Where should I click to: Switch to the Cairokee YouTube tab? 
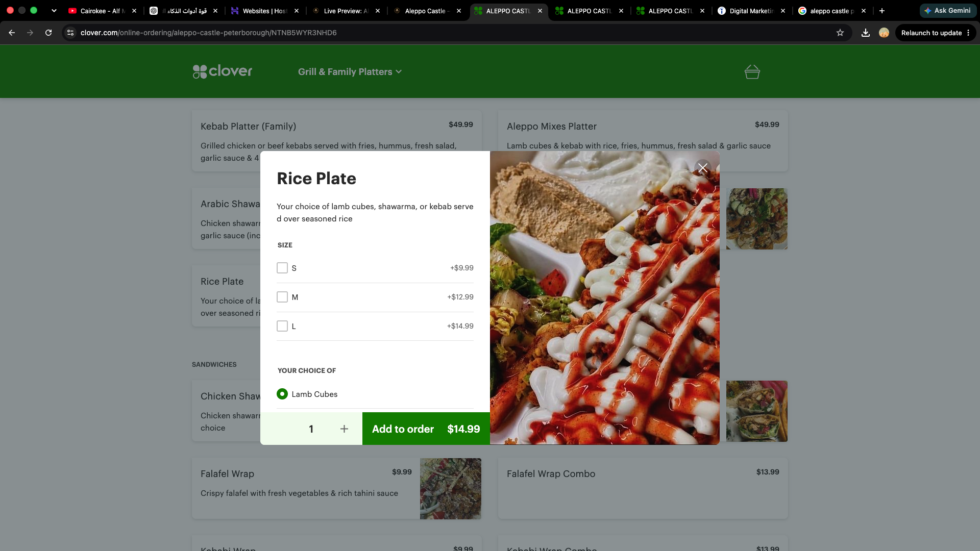point(102,11)
